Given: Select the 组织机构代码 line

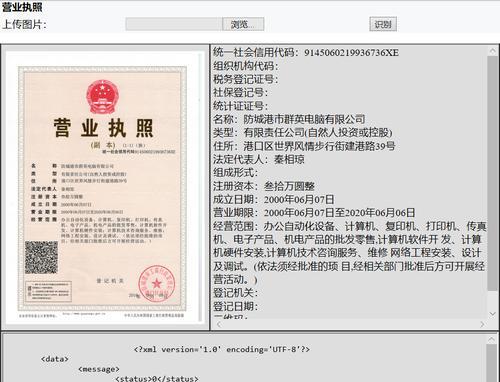Looking at the screenshot, I should 246,66.
